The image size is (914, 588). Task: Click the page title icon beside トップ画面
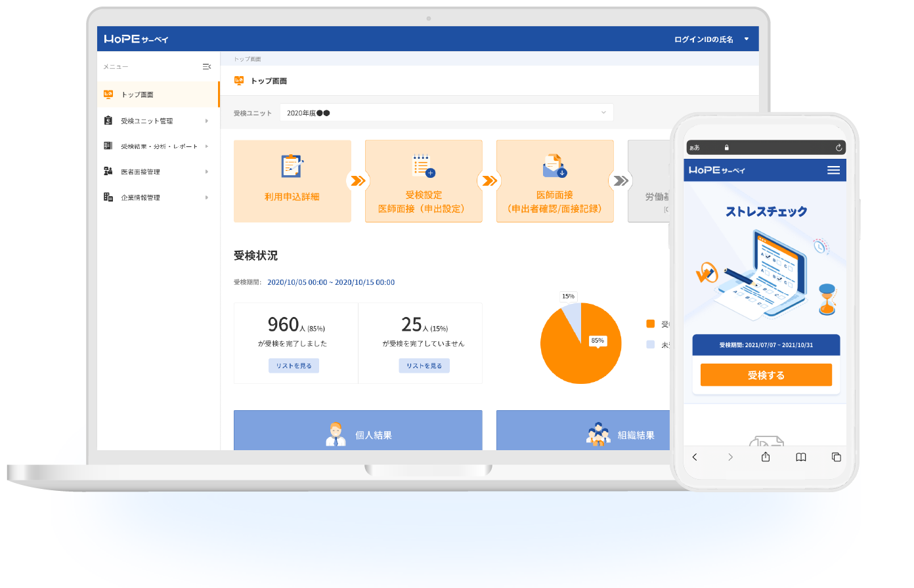(x=239, y=81)
